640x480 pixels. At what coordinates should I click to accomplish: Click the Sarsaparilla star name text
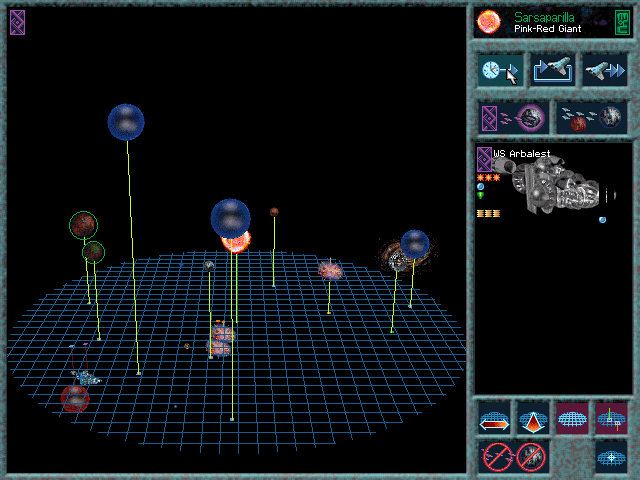(544, 18)
